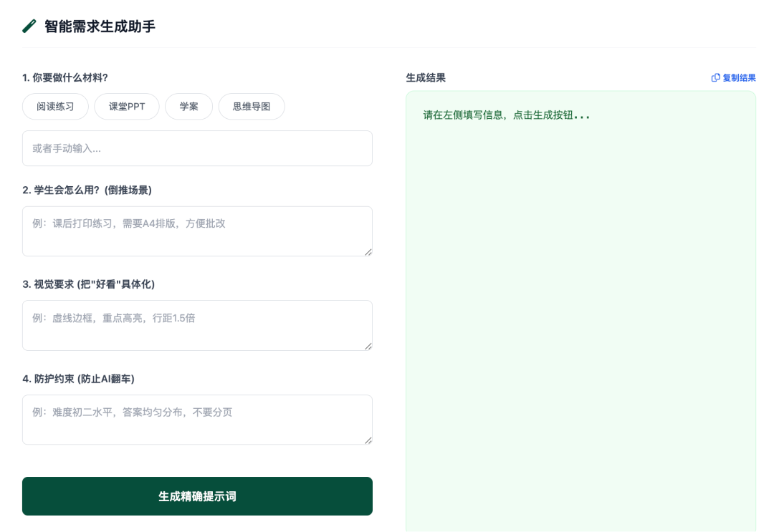This screenshot has height=532, width=774.
Task: Click the 防护约束 constraints textarea
Action: tap(197, 420)
